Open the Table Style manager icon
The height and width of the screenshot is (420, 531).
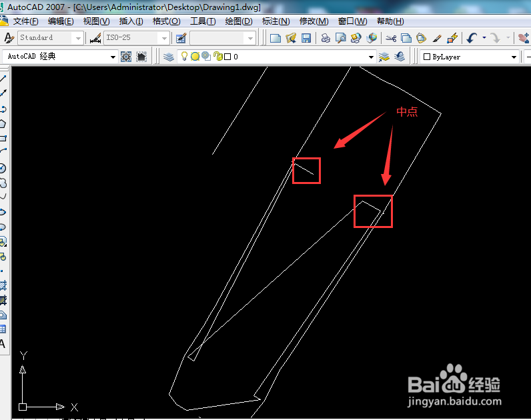[181, 38]
